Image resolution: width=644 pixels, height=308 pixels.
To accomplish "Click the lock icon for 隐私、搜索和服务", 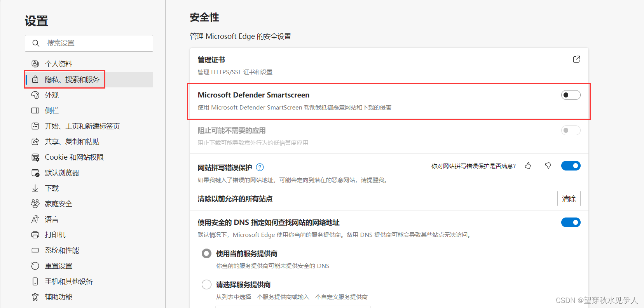I will tap(35, 79).
